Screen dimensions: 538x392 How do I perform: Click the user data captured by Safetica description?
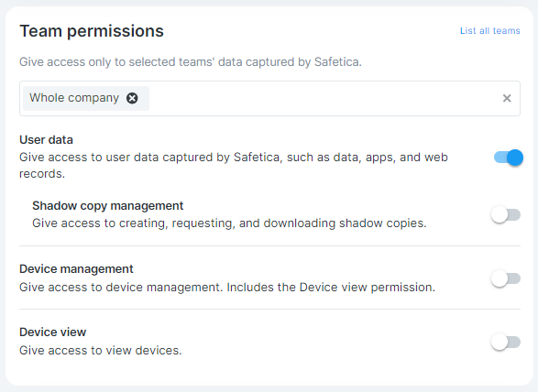[234, 166]
